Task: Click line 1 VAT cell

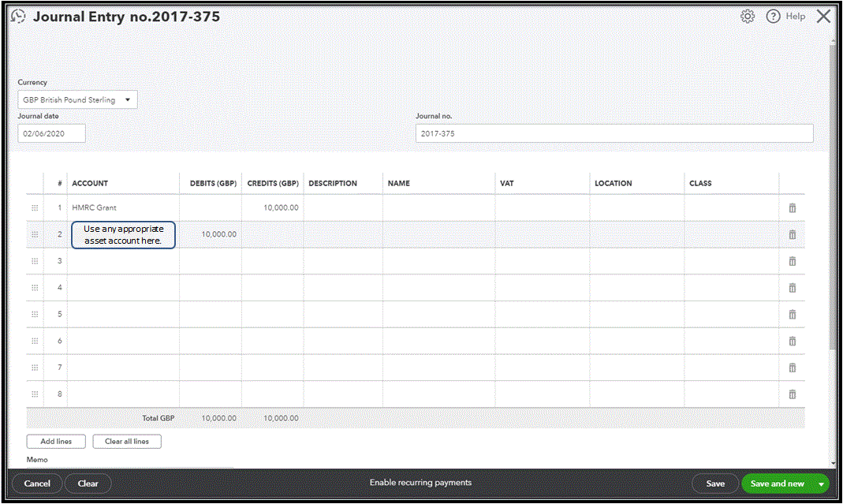Action: coord(542,207)
